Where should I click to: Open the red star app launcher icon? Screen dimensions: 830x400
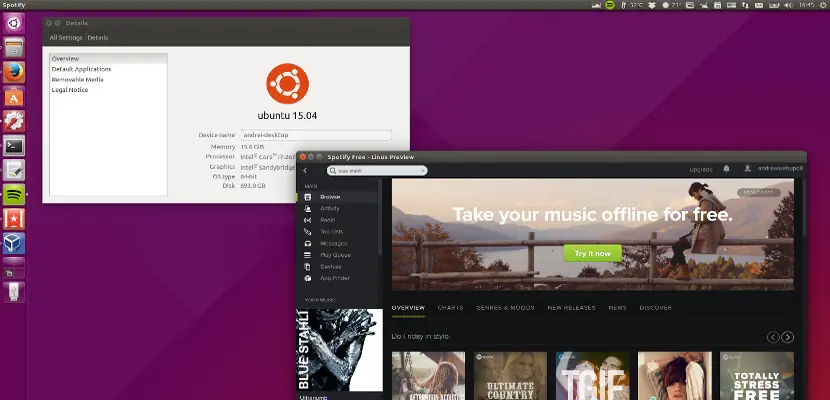(14, 219)
